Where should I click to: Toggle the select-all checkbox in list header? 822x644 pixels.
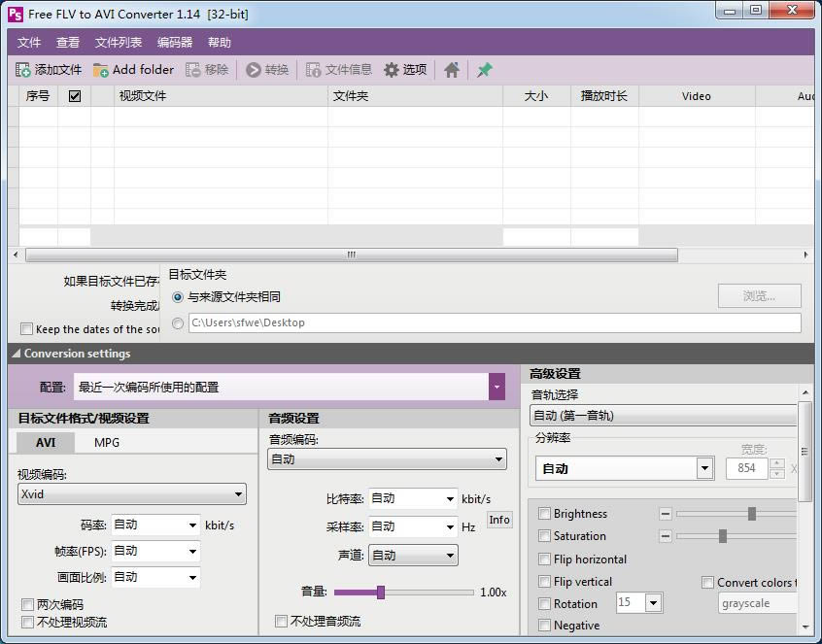coord(75,96)
